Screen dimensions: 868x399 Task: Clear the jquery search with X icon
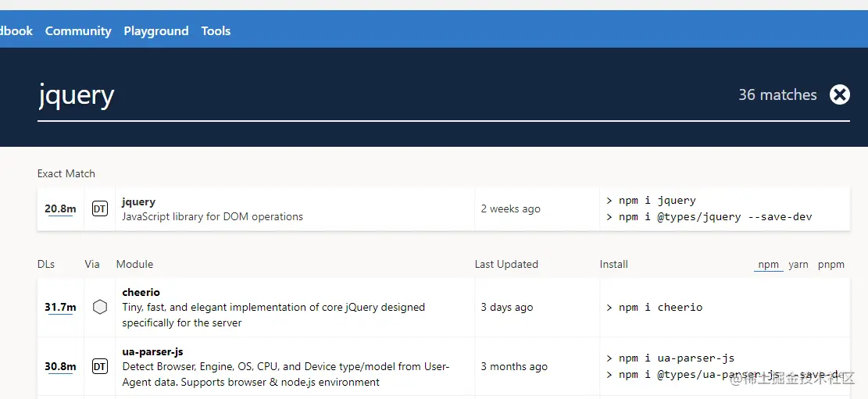click(x=839, y=94)
